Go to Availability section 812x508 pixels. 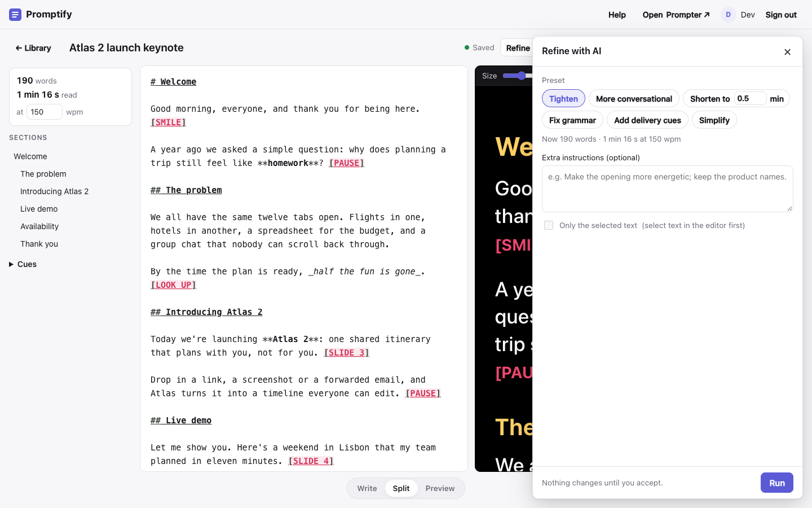point(39,226)
